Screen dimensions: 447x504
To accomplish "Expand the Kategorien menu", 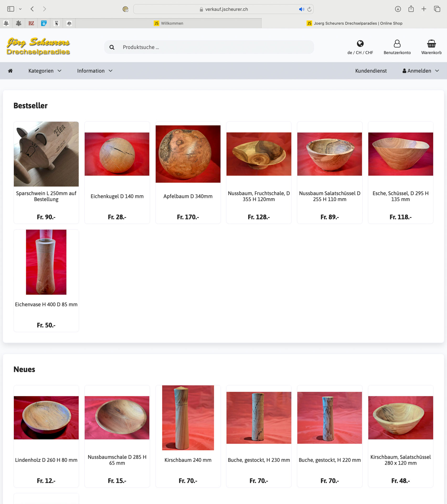I will [45, 71].
